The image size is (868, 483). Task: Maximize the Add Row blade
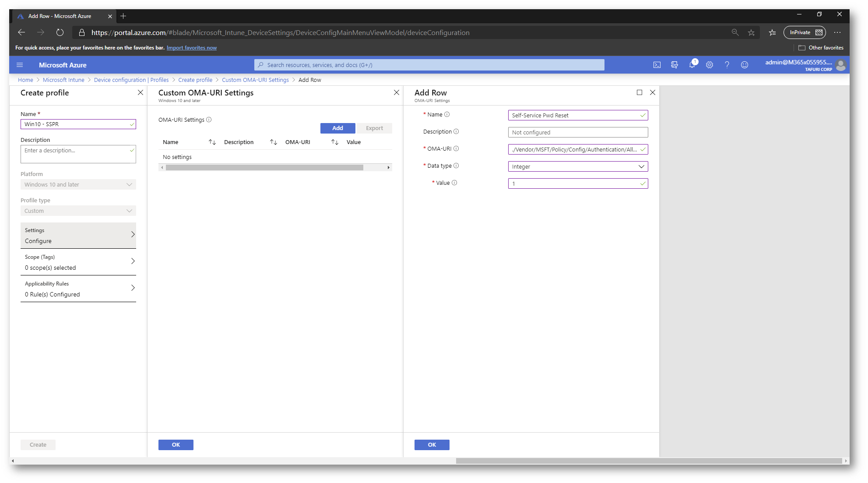click(x=640, y=92)
